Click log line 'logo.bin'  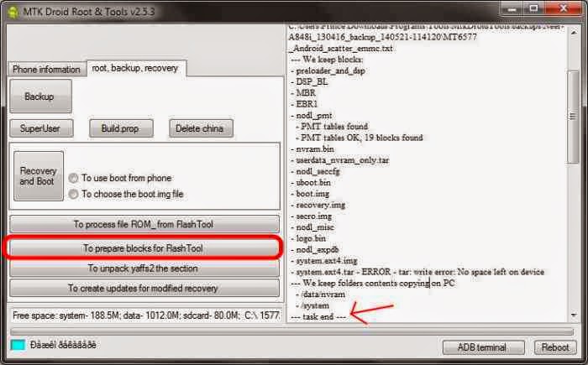(x=308, y=238)
